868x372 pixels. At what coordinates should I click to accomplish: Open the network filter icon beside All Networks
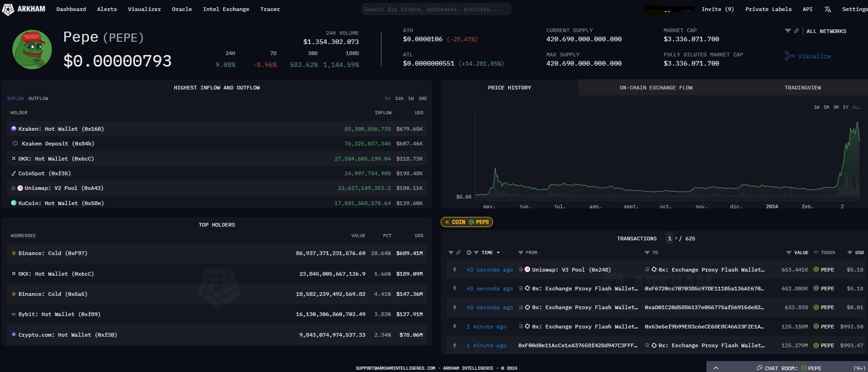tap(788, 31)
